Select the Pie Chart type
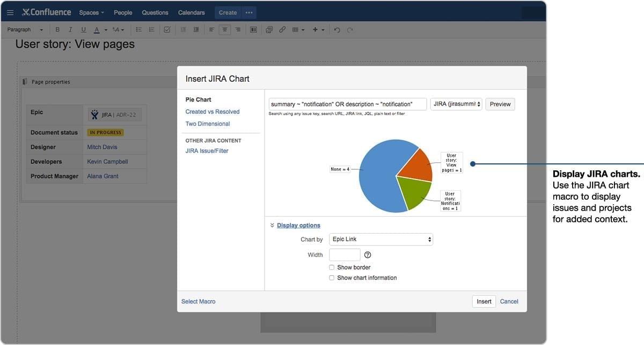The image size is (644, 345). [x=199, y=99]
